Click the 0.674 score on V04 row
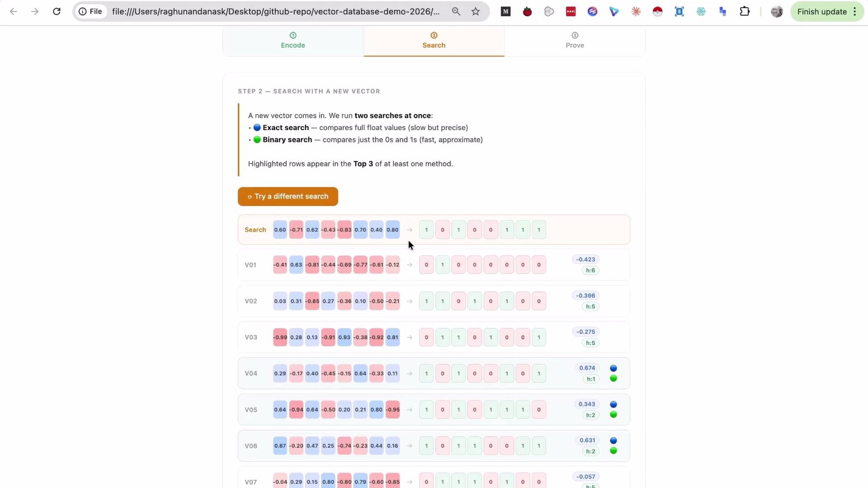 point(587,368)
